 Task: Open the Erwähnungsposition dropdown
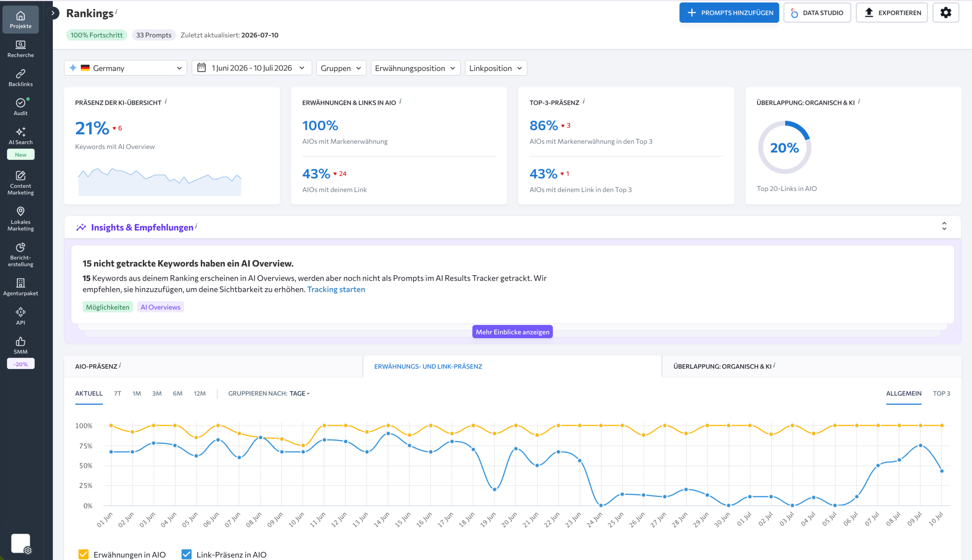click(415, 68)
